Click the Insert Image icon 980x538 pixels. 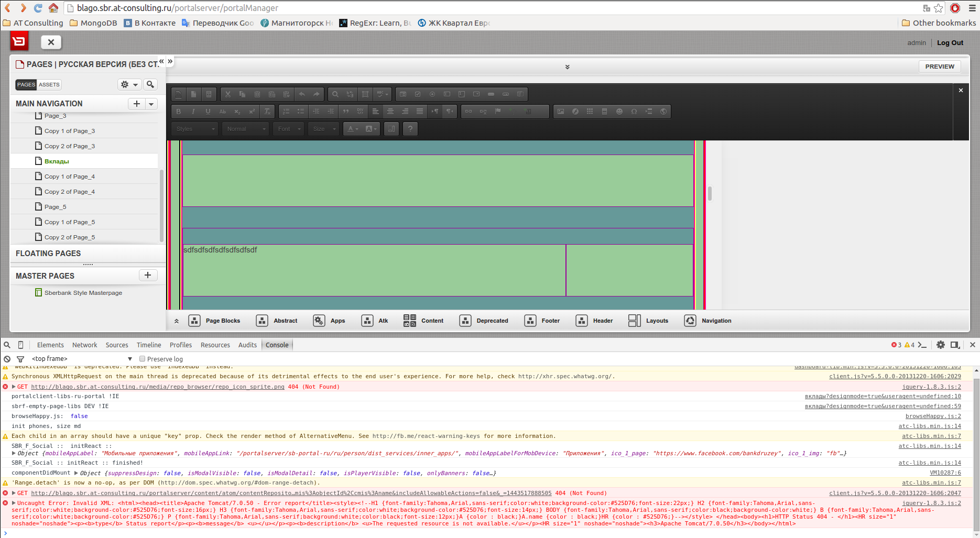point(561,112)
